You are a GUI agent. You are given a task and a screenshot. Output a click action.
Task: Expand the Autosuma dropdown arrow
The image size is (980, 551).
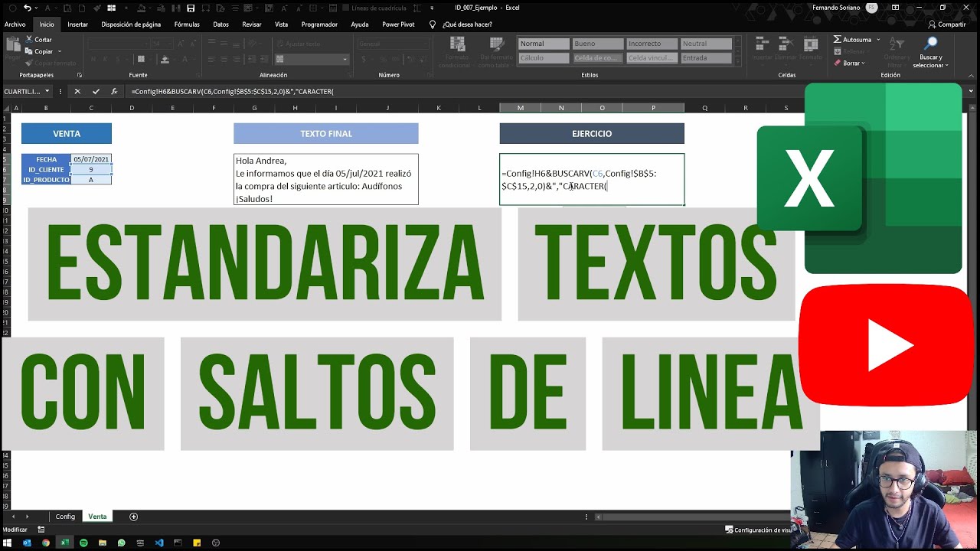click(x=877, y=40)
